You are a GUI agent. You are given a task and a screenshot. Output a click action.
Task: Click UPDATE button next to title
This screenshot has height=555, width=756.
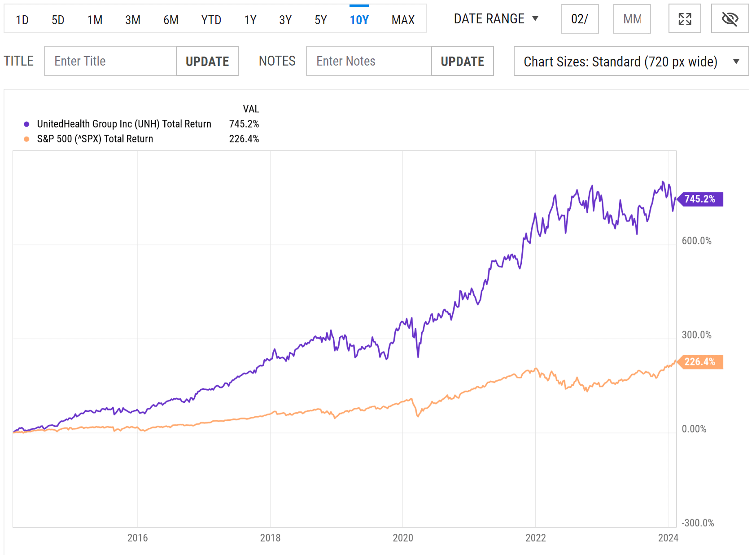[x=207, y=61]
